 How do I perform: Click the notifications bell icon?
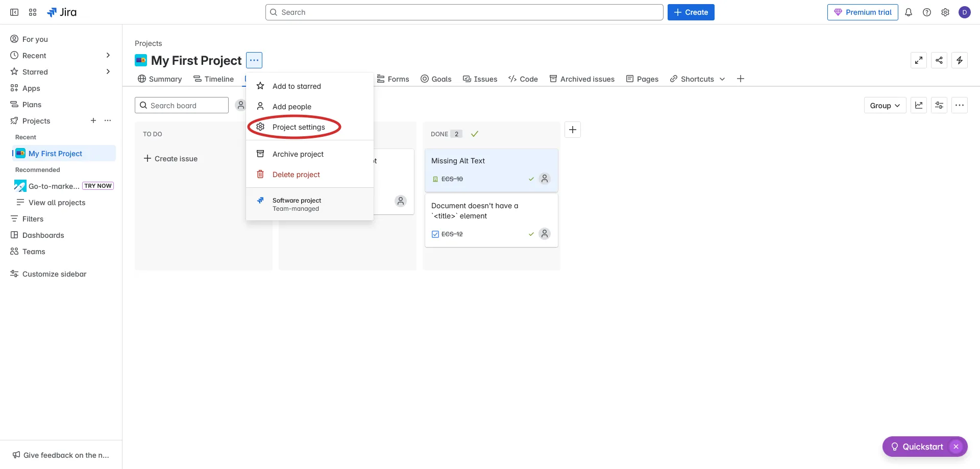[909, 12]
